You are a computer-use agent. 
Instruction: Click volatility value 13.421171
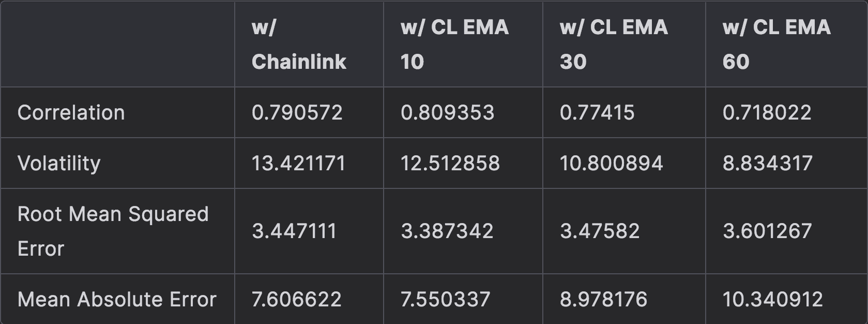(298, 164)
